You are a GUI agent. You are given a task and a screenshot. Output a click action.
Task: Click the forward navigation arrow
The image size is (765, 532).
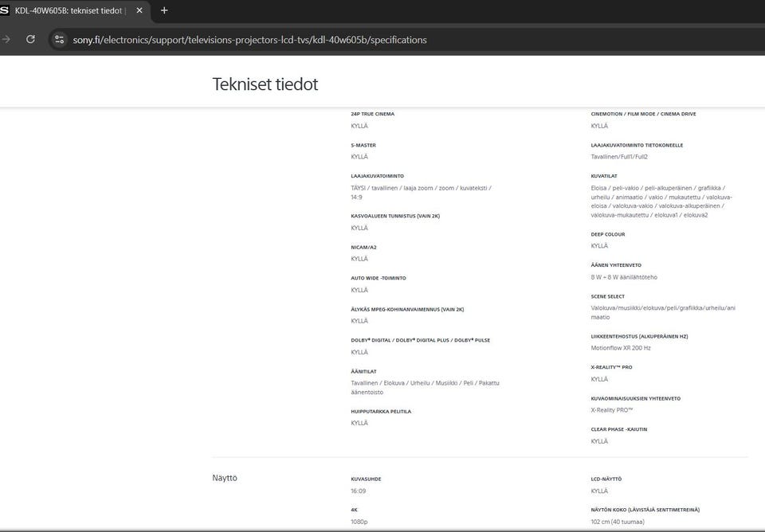pos(6,40)
